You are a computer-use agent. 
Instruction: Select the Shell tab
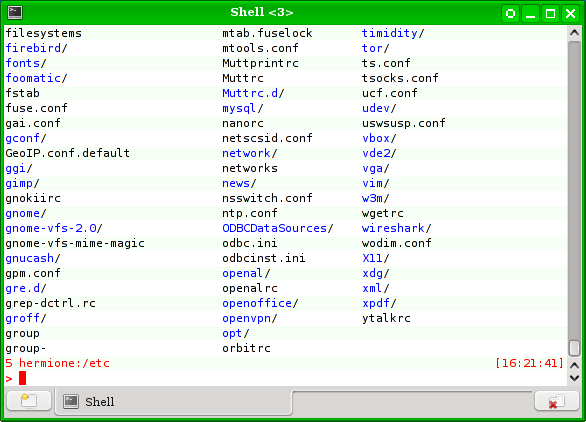click(x=173, y=402)
